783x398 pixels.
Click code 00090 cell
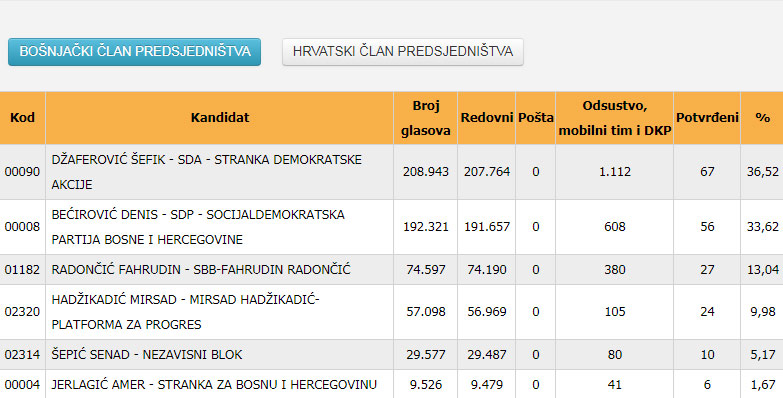click(x=22, y=172)
